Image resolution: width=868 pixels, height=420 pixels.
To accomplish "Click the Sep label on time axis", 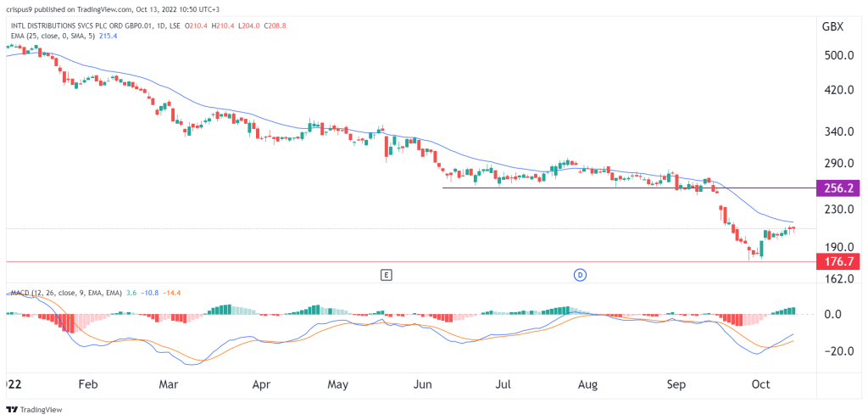I will pyautogui.click(x=676, y=384).
